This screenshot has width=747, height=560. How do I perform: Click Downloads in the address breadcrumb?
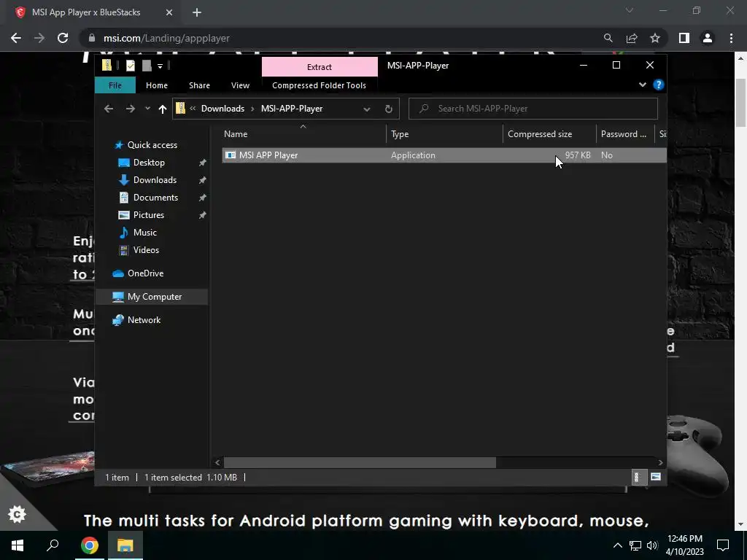(x=222, y=109)
